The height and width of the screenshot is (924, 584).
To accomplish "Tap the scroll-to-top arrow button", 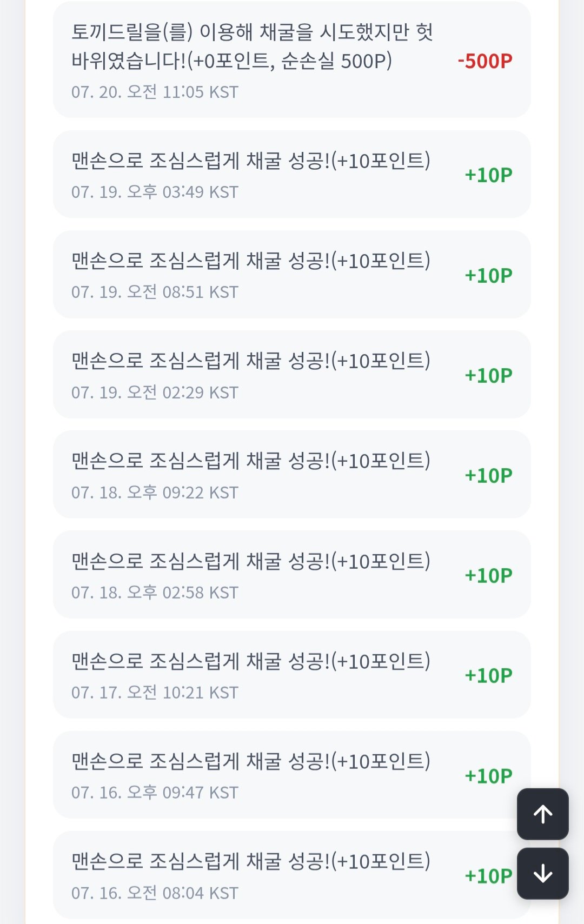I will (x=542, y=814).
